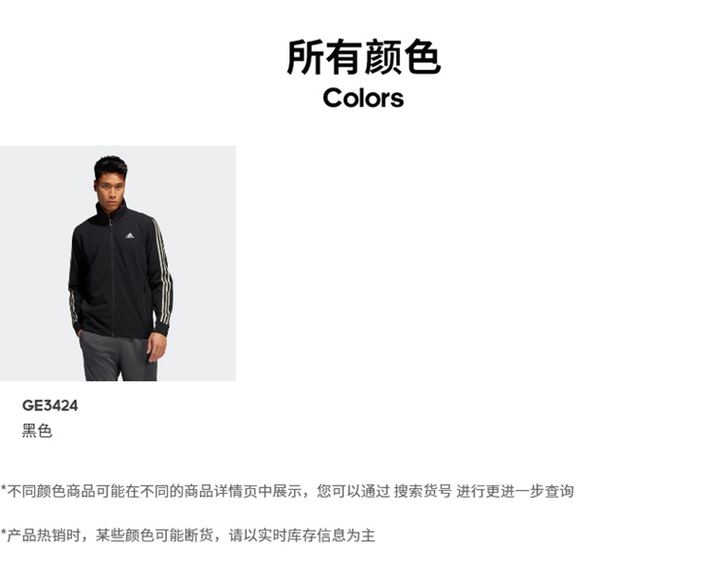Click the Colors subtitle text
The image size is (728, 583).
[364, 98]
